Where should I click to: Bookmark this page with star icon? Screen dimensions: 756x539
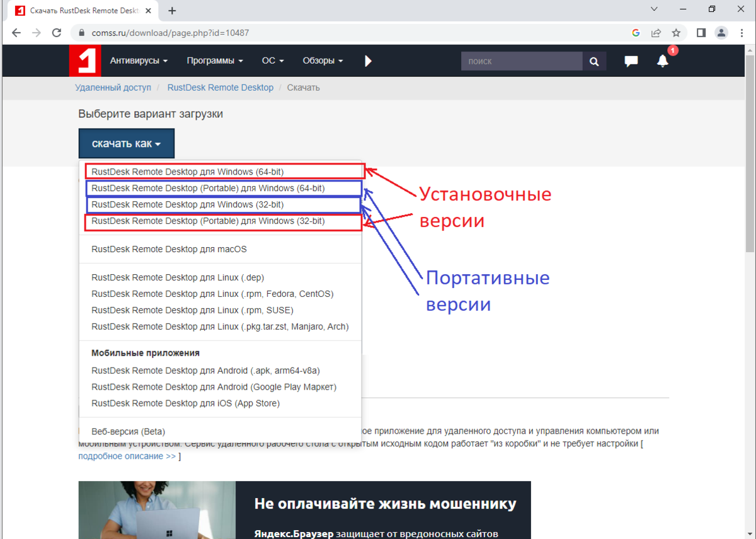click(676, 33)
